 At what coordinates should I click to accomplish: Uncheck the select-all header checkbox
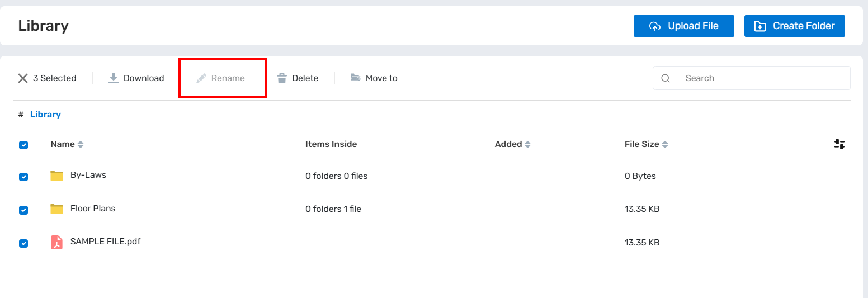(x=23, y=145)
